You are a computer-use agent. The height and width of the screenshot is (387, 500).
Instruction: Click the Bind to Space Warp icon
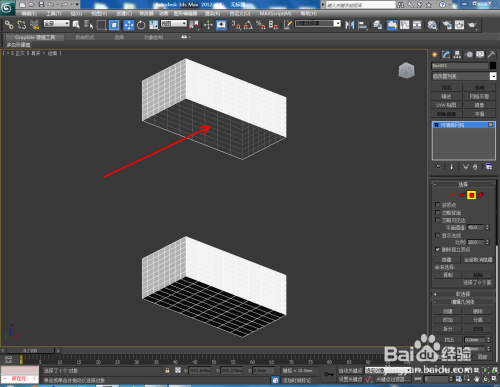(34, 25)
